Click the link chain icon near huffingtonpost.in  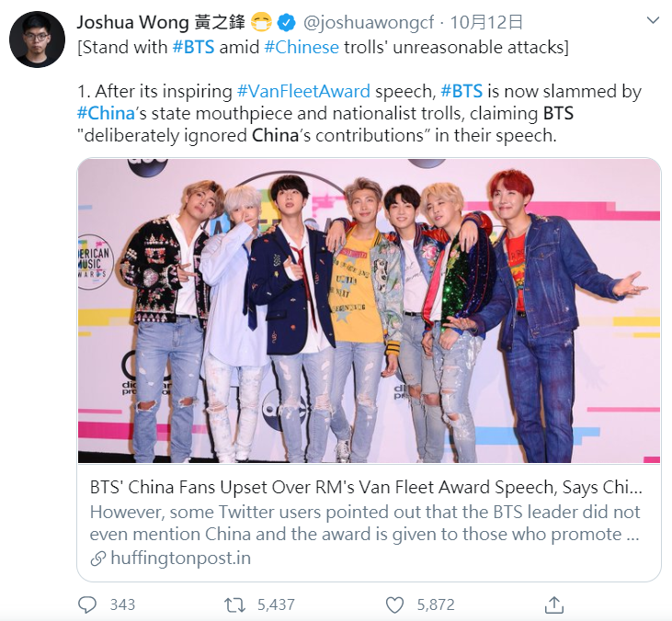[98, 559]
